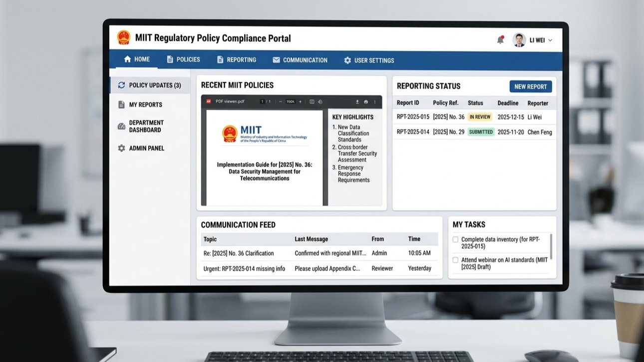Click the red PDF file icon in viewer toolbar
This screenshot has height=362, width=644.
point(209,102)
